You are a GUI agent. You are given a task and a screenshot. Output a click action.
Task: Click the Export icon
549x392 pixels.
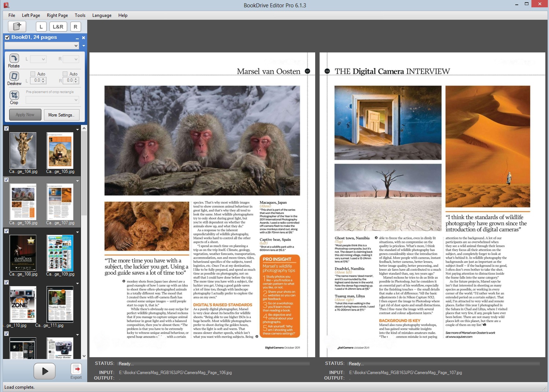tap(76, 369)
